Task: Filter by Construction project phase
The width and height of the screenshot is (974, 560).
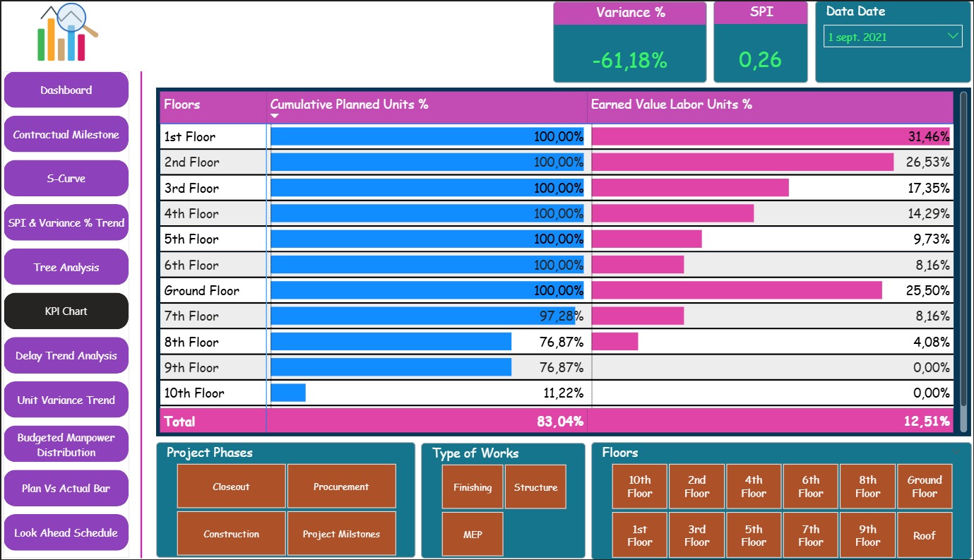Action: click(231, 534)
